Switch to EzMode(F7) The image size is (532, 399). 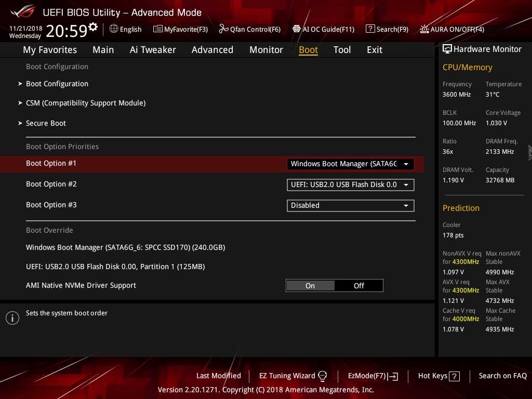[373, 376]
